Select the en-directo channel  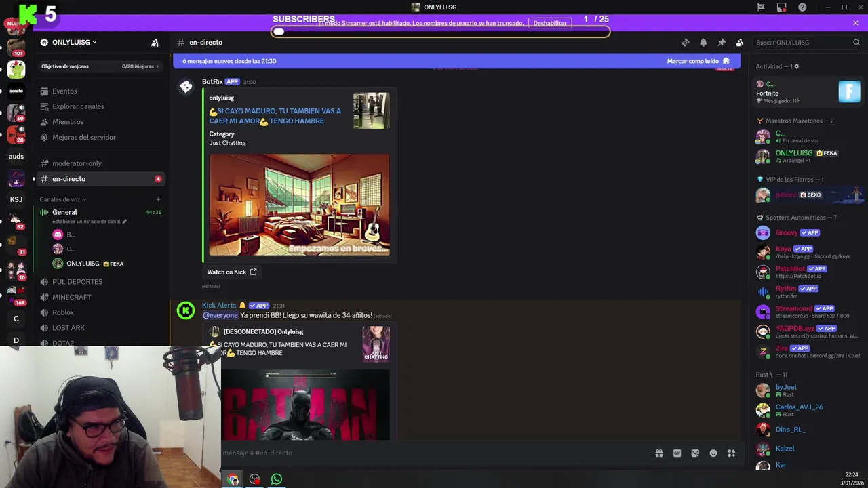click(x=100, y=179)
